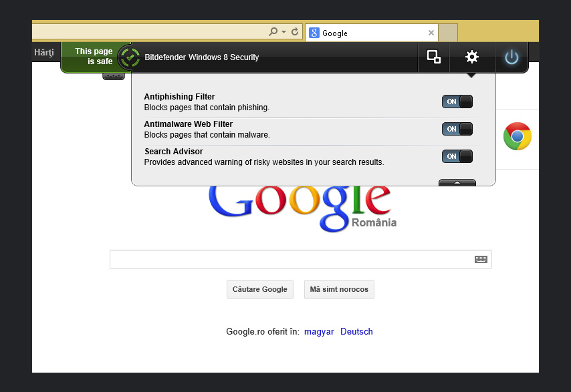571x392 pixels.
Task: Collapse the Bitdefender settings panel arrow
Action: 457,182
